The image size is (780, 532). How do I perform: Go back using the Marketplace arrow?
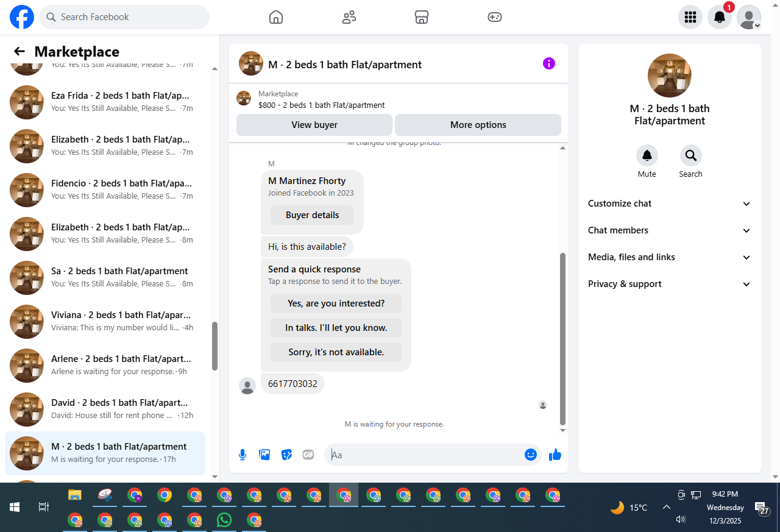click(x=19, y=52)
